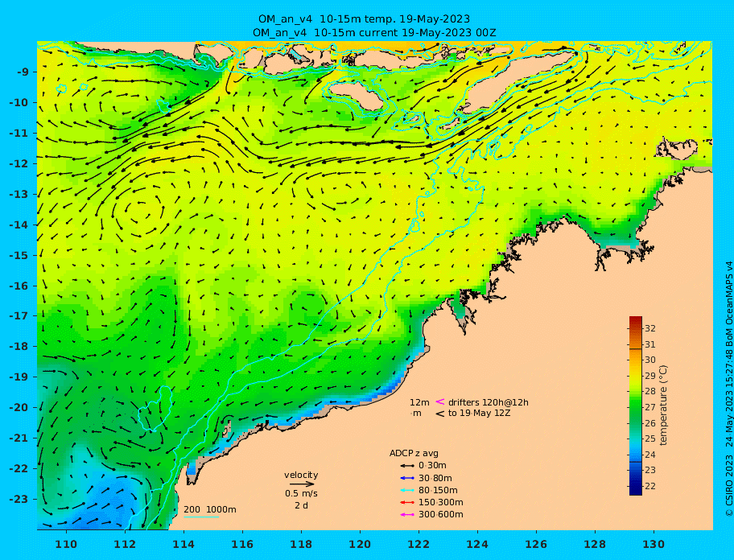Click the title 'OM_an_v4 10-15m temp. 19-May-2023'

[x=365, y=19]
